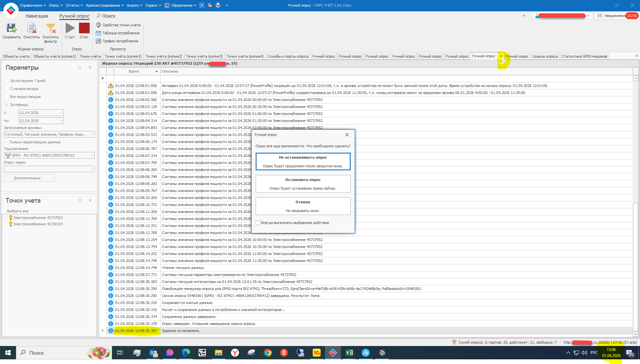
Task: Open Excel from the Windows taskbar
Action: 349,353
